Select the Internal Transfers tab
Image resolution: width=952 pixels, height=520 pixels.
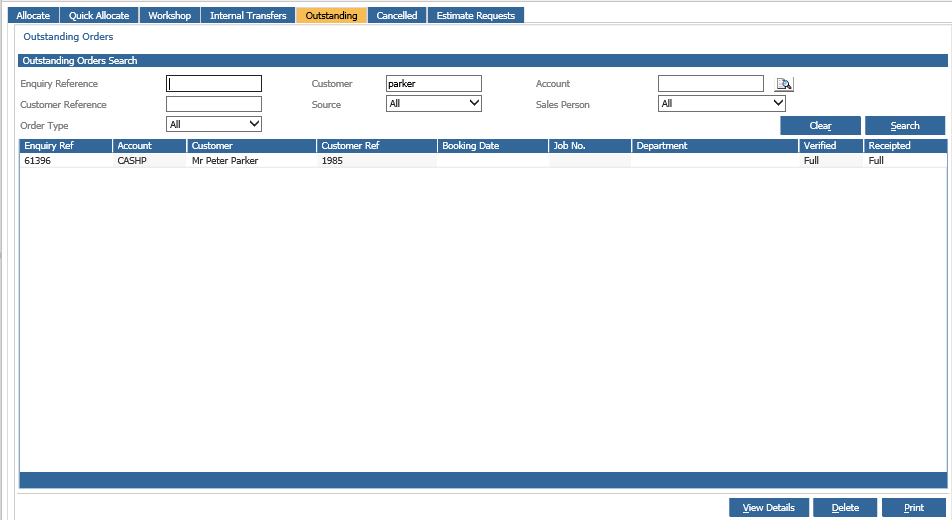pos(248,15)
